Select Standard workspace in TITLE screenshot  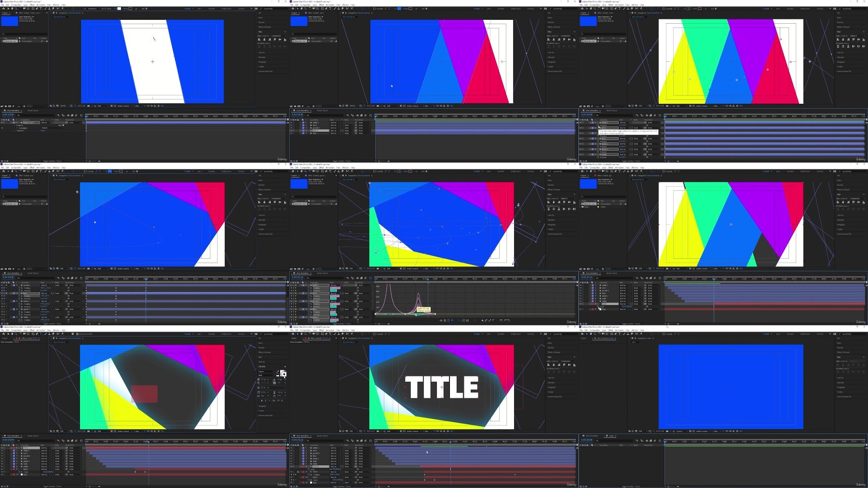tap(501, 334)
